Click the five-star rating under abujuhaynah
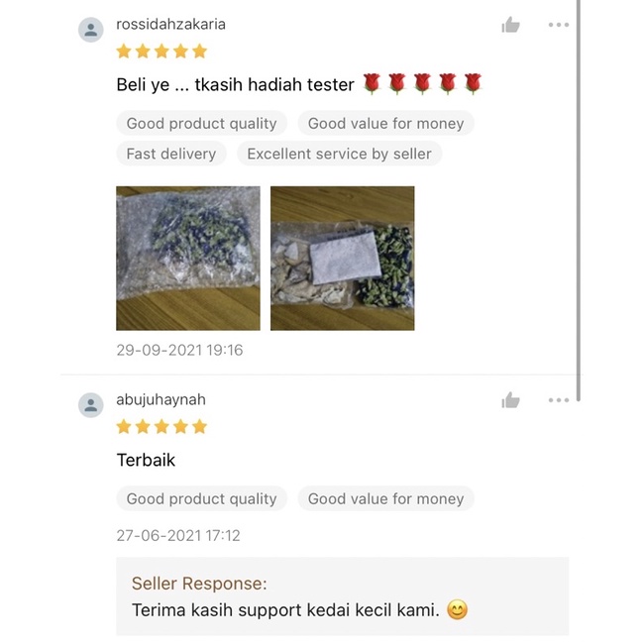Image resolution: width=644 pixels, height=644 pixels. point(161,427)
